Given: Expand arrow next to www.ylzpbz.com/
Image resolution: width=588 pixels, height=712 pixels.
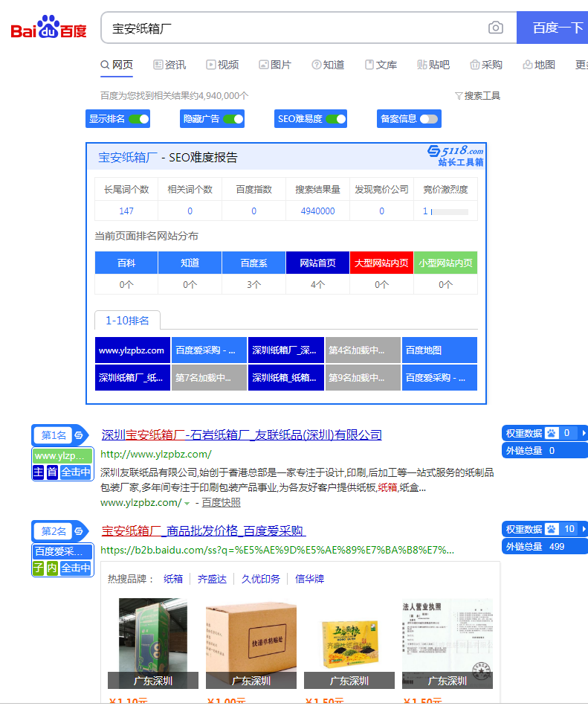Looking at the screenshot, I should pos(187,503).
